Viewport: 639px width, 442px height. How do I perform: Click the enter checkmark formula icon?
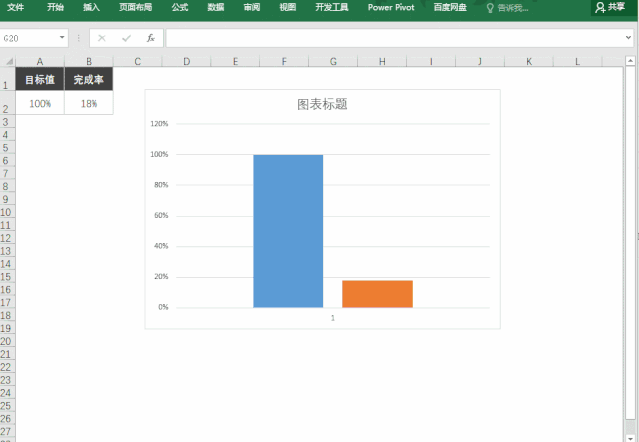tap(126, 38)
